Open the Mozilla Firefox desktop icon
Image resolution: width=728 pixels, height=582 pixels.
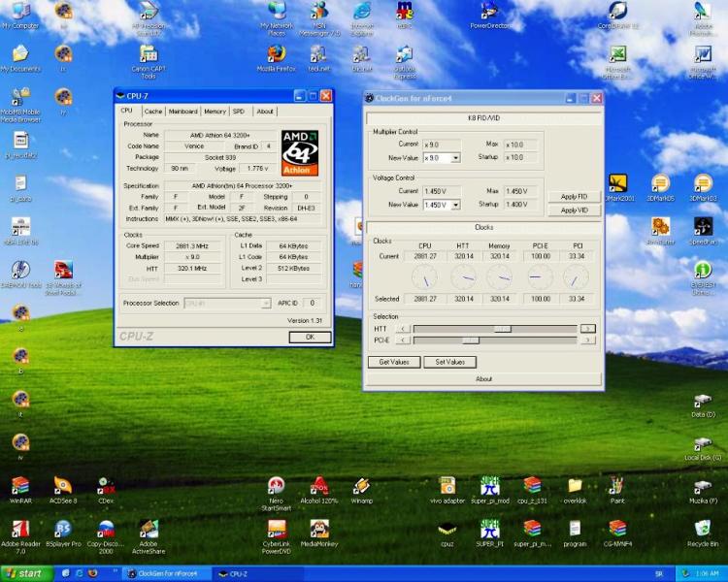(277, 53)
